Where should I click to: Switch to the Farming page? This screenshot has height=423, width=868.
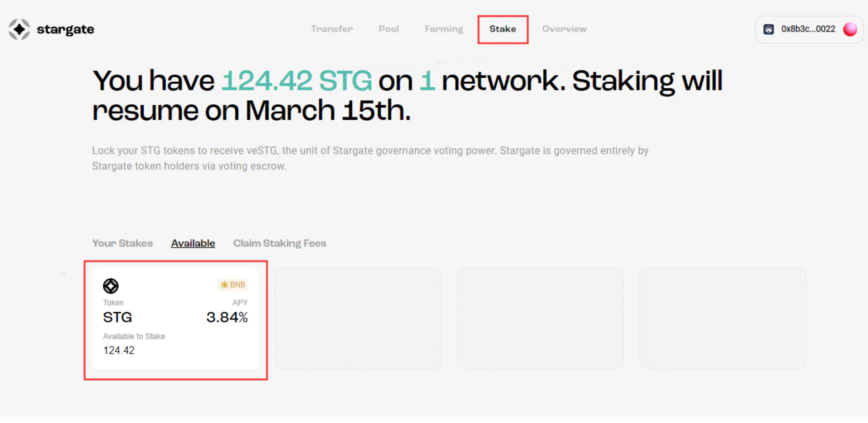444,29
